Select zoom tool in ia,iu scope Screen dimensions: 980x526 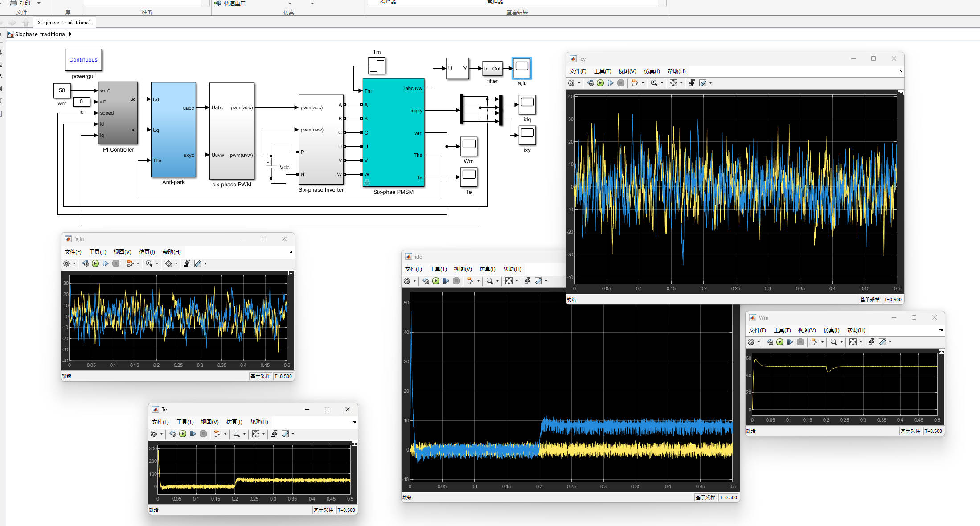click(149, 263)
